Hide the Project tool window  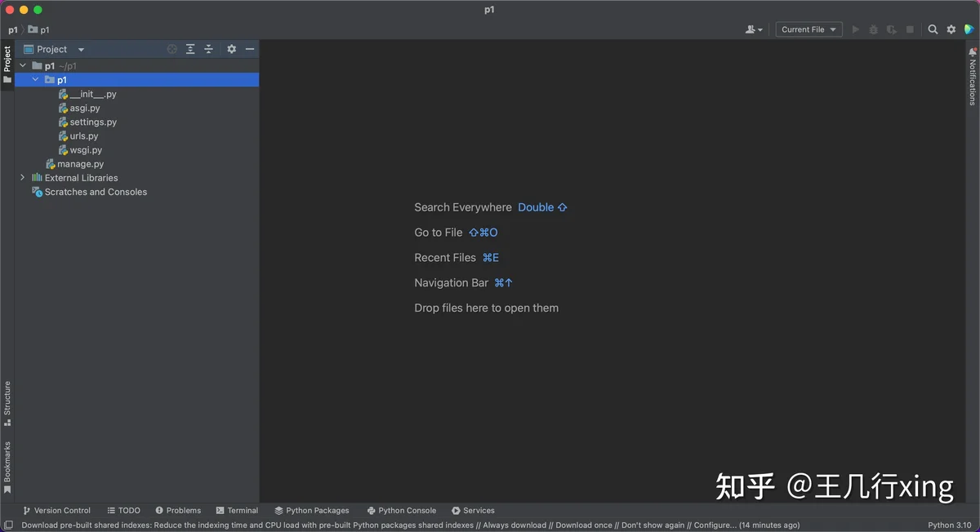click(250, 49)
